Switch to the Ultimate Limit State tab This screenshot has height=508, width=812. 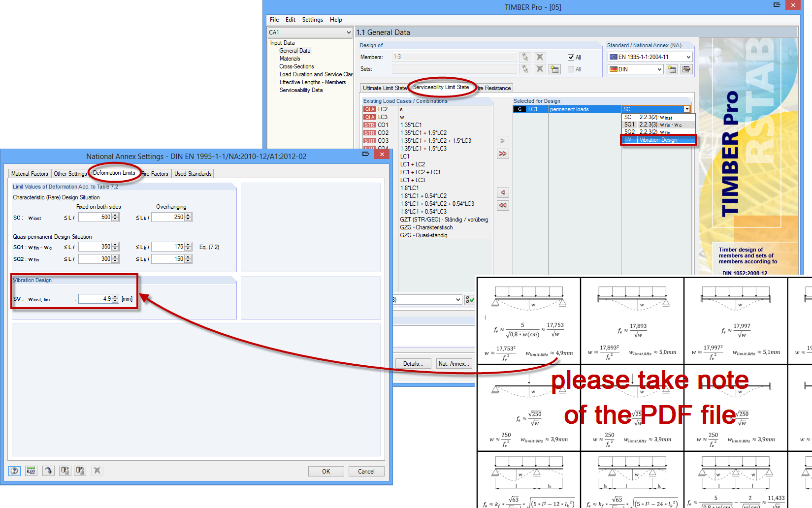385,88
